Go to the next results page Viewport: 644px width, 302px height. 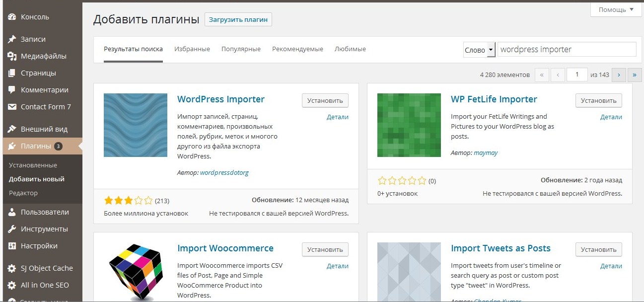(619, 75)
